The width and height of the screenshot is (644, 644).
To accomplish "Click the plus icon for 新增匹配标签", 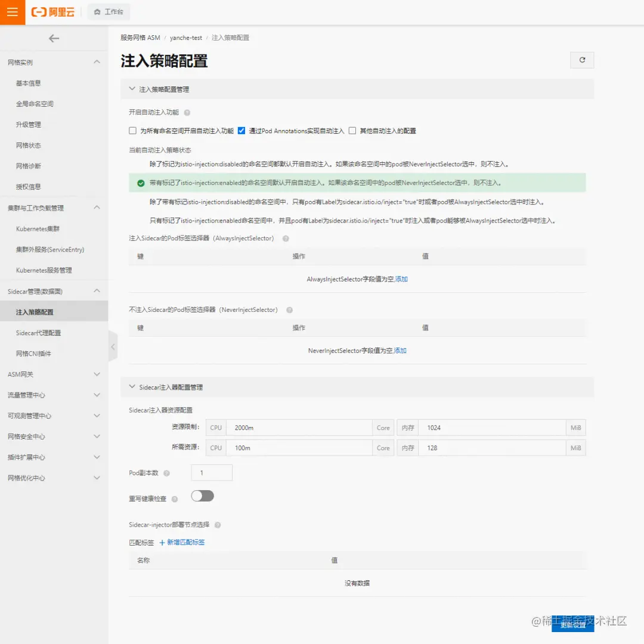I will pyautogui.click(x=162, y=543).
